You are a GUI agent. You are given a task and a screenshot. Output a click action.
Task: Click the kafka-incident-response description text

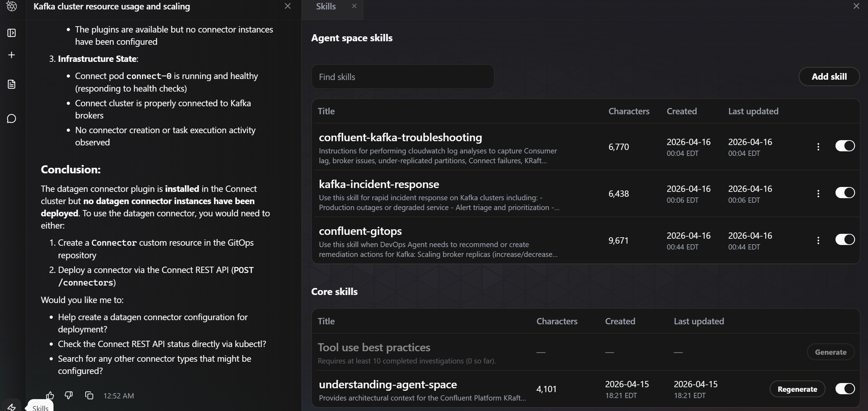439,202
